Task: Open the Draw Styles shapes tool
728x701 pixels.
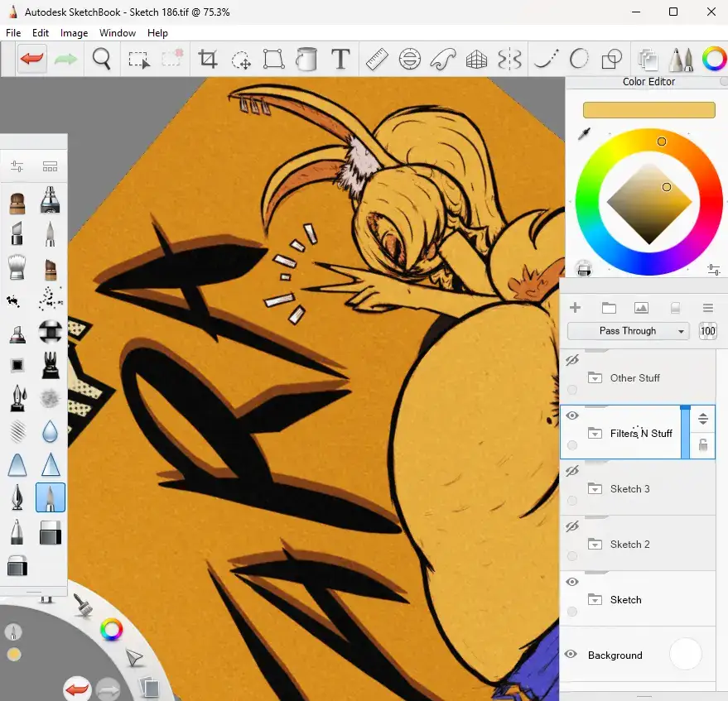Action: click(x=612, y=59)
